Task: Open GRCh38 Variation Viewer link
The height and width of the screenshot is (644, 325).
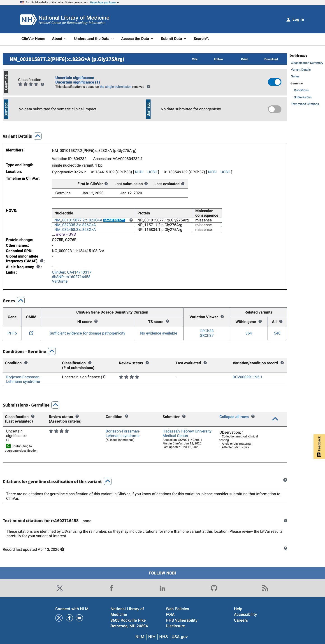Action: coord(207,331)
